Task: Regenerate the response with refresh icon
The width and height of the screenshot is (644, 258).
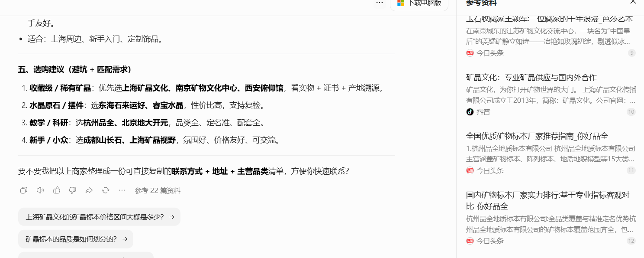Action: [106, 190]
